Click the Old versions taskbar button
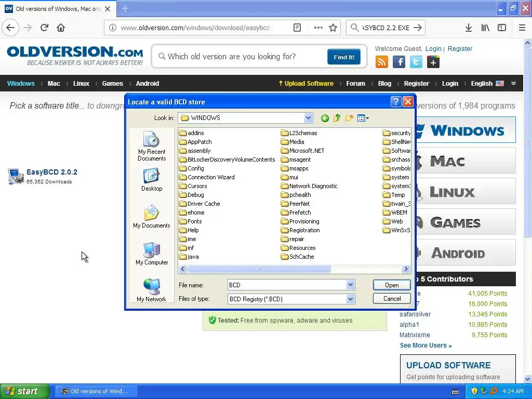The height and width of the screenshot is (399, 532). point(96,391)
